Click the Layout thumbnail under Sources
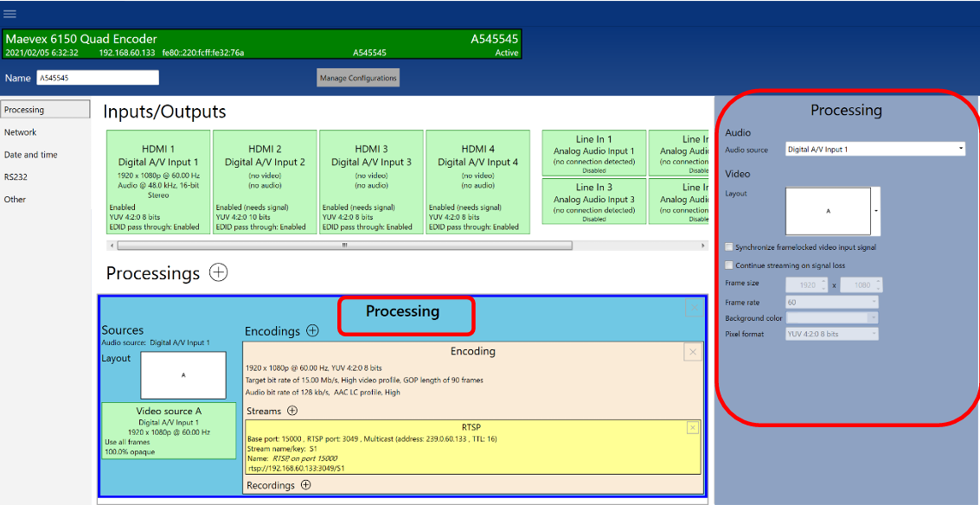 [x=183, y=375]
